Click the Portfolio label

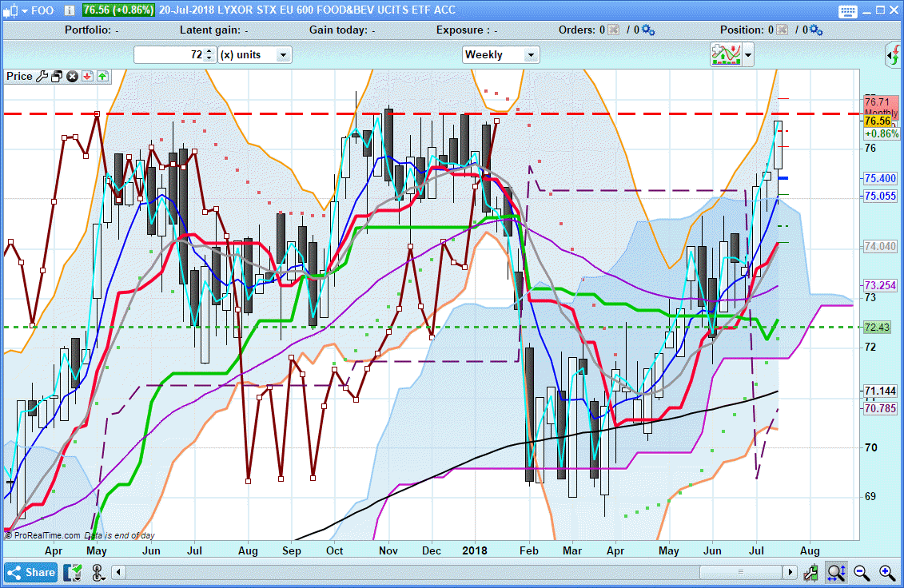point(88,30)
